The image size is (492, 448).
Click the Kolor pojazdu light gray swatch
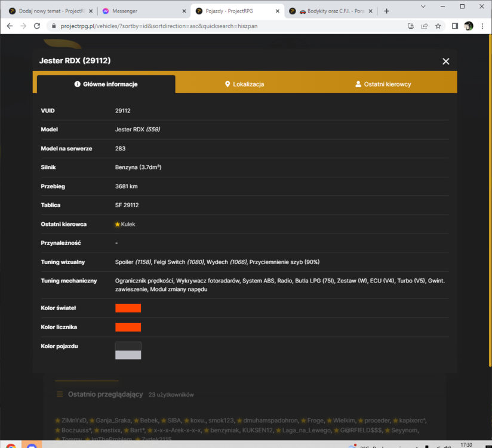(x=128, y=355)
